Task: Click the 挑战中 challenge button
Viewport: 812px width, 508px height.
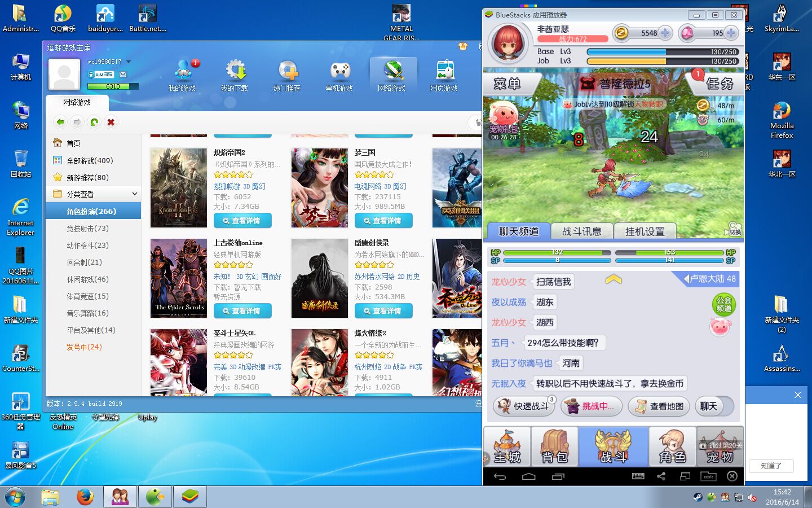Action: coord(592,406)
